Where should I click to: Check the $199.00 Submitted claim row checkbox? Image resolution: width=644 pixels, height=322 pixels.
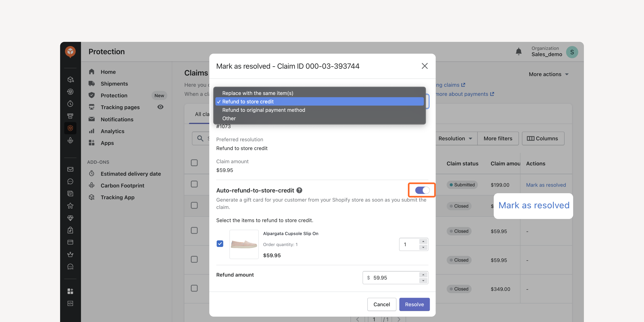[x=194, y=184]
